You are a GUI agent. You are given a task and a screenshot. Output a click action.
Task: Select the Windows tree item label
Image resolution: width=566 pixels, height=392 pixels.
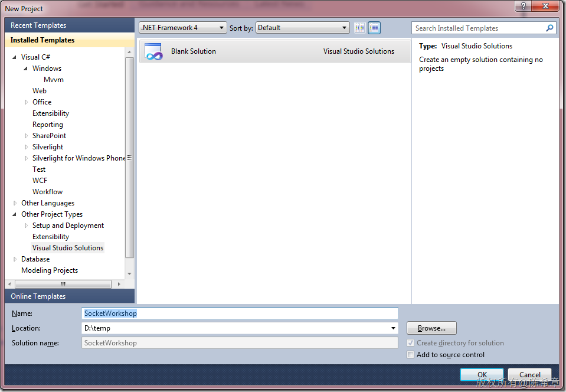pos(47,68)
